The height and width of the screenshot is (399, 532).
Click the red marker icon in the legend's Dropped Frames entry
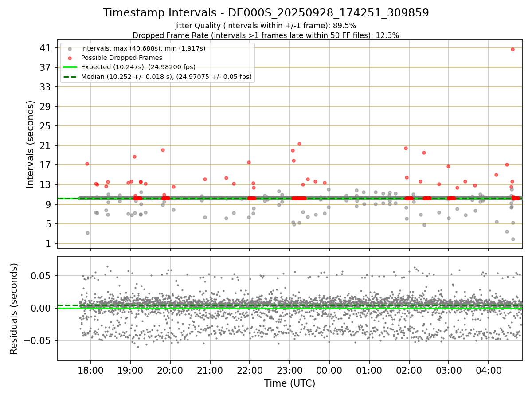[x=70, y=58]
